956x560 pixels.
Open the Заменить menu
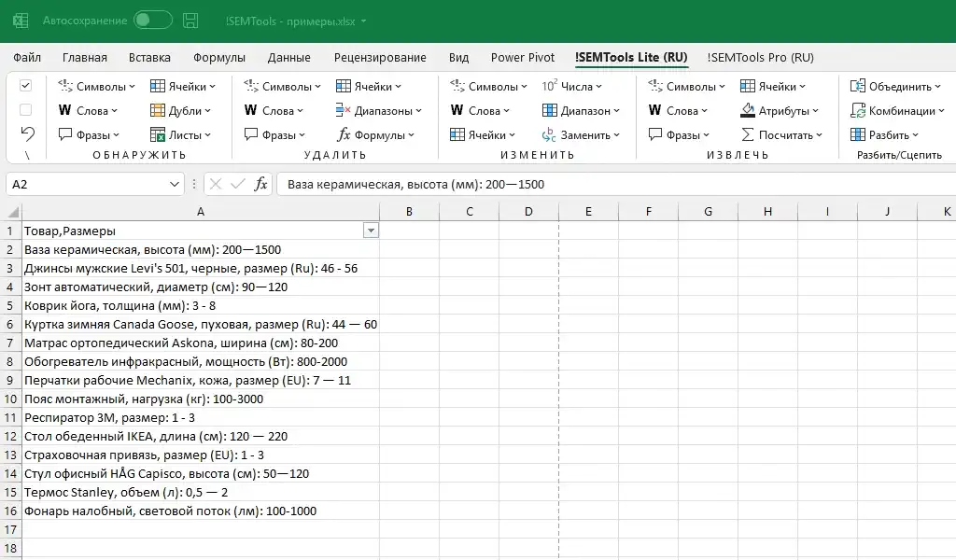[581, 135]
